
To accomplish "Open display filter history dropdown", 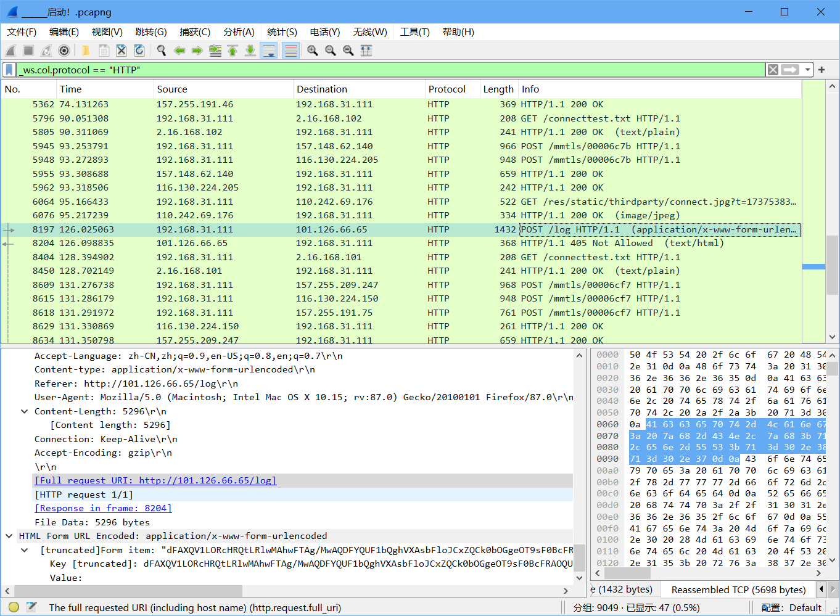I will click(x=807, y=70).
